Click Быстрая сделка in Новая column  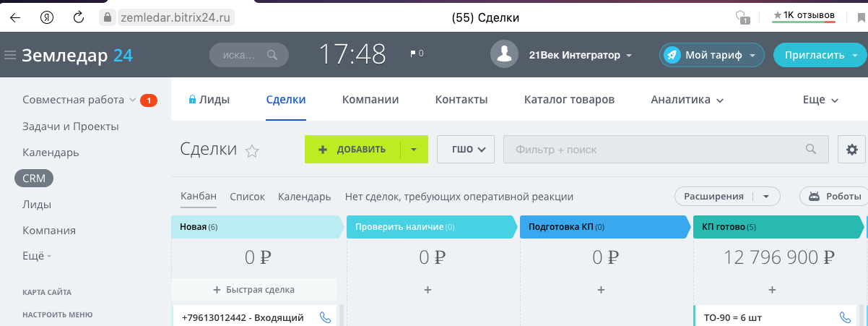click(x=254, y=290)
